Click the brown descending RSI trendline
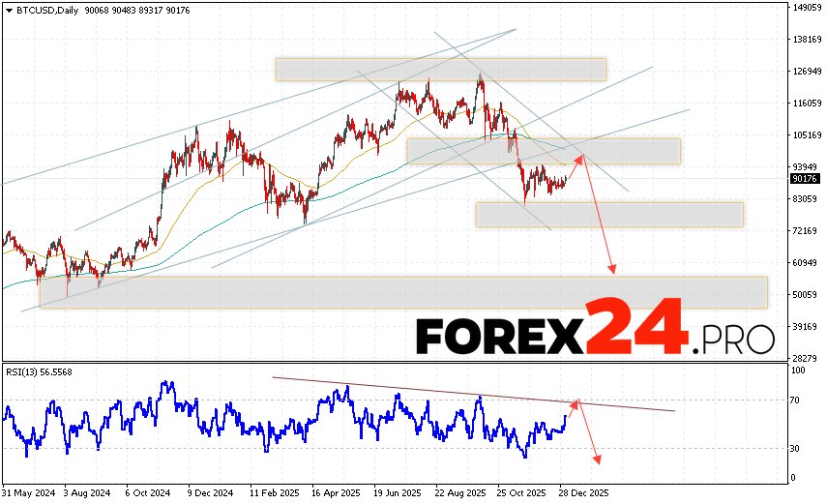 click(x=435, y=390)
